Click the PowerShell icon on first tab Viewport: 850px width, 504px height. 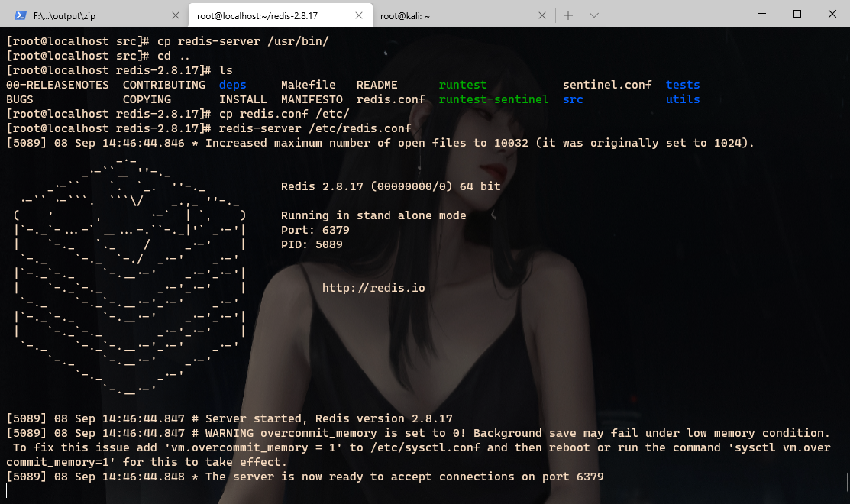[x=20, y=15]
